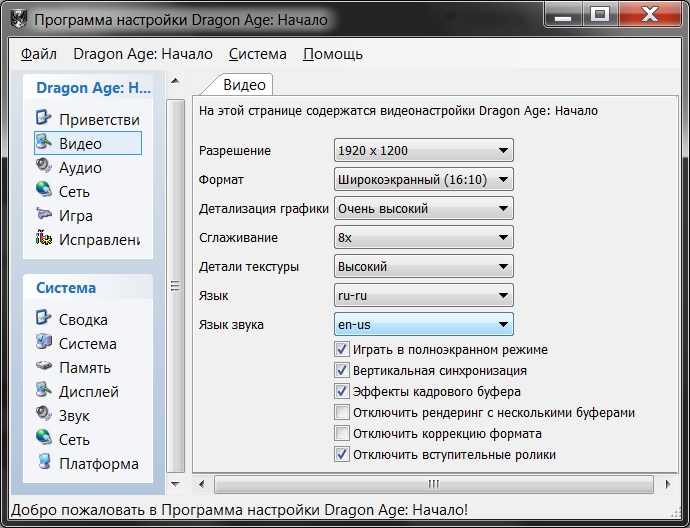Enable Отключить рендеринг с несколькими буферами
The width and height of the screenshot is (690, 528).
tap(342, 412)
